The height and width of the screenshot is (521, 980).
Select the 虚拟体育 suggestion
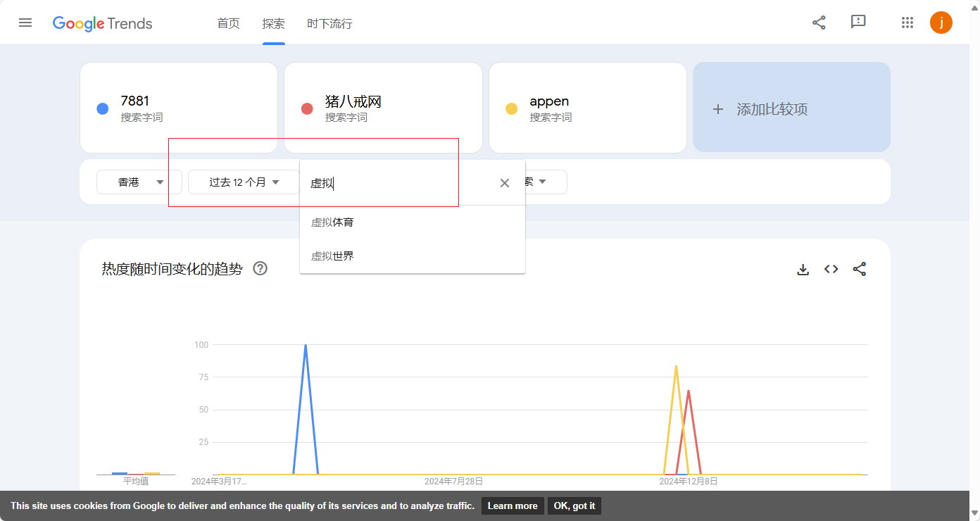[413, 222]
